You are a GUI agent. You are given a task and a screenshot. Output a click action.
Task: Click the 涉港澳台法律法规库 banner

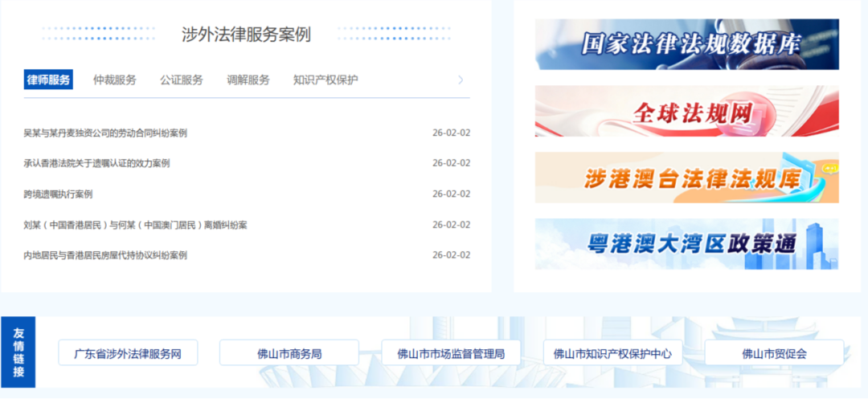[686, 177]
